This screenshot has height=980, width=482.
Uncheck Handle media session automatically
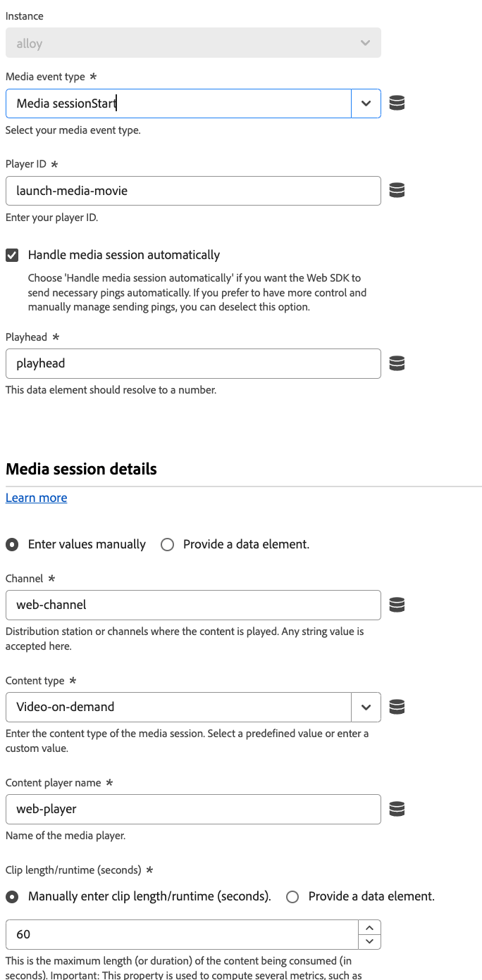pyautogui.click(x=13, y=255)
